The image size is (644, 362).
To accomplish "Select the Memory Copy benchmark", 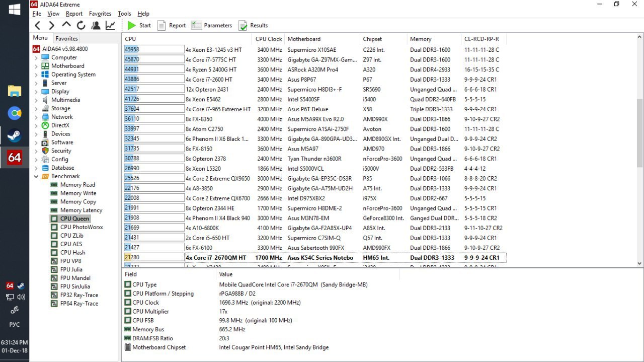I will (73, 202).
